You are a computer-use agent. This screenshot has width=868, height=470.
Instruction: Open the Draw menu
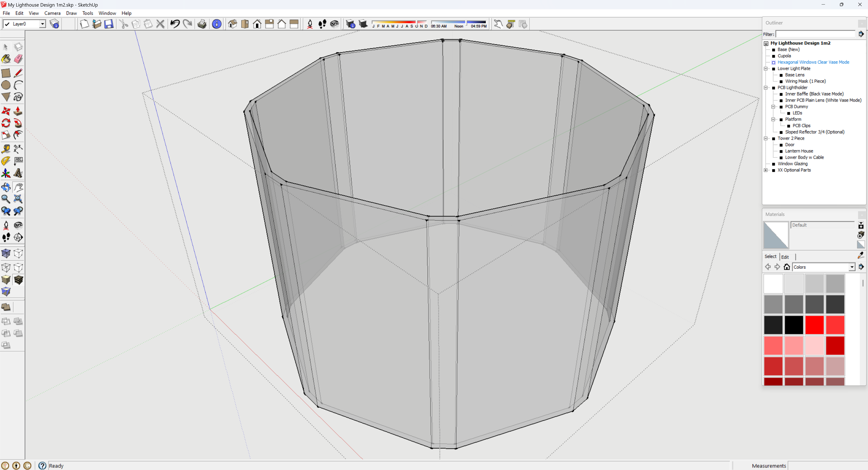[71, 13]
